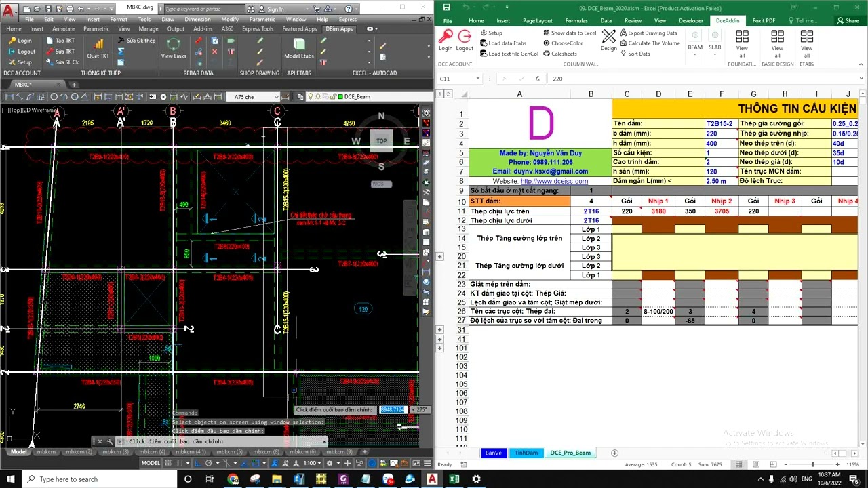The height and width of the screenshot is (488, 868).
Task: Select the TinhDam sheet tab
Action: tap(526, 453)
